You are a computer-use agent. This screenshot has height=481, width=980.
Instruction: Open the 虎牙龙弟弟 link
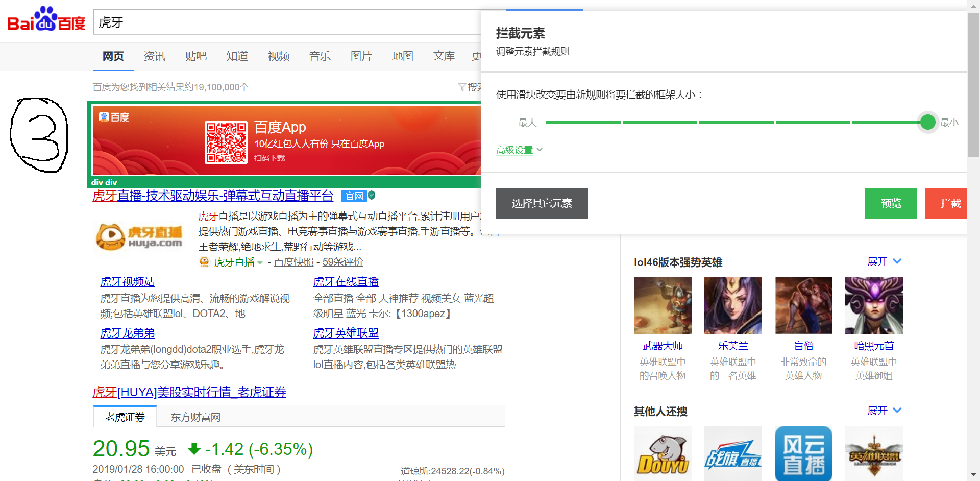128,333
